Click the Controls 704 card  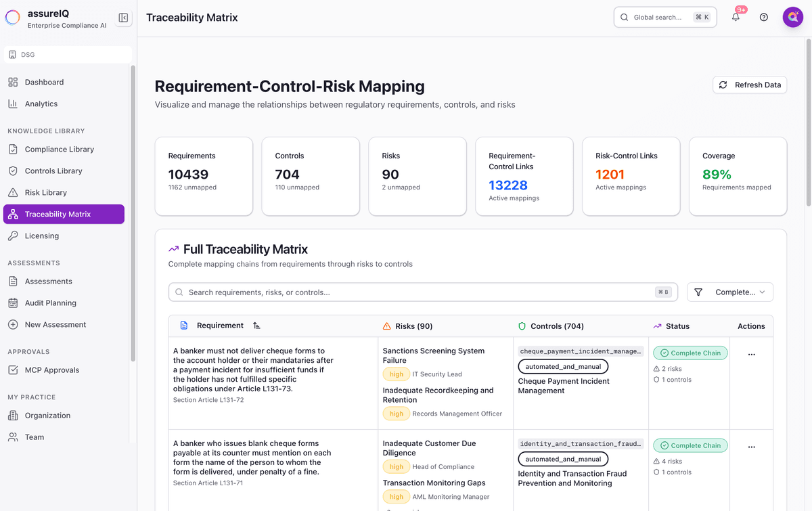pyautogui.click(x=311, y=177)
